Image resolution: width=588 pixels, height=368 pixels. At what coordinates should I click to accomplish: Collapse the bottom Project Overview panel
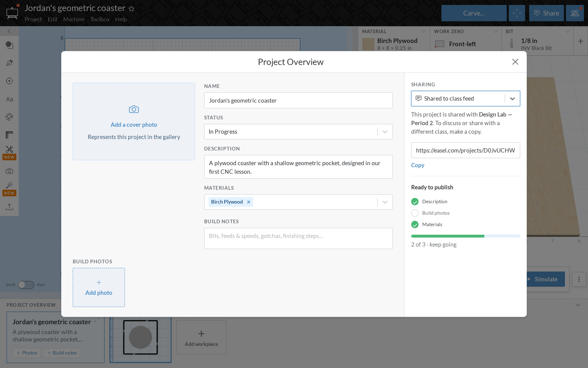pyautogui.click(x=578, y=305)
